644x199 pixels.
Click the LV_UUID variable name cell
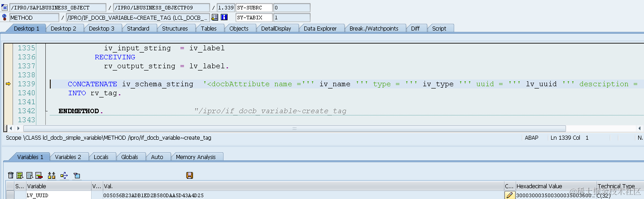(x=58, y=195)
